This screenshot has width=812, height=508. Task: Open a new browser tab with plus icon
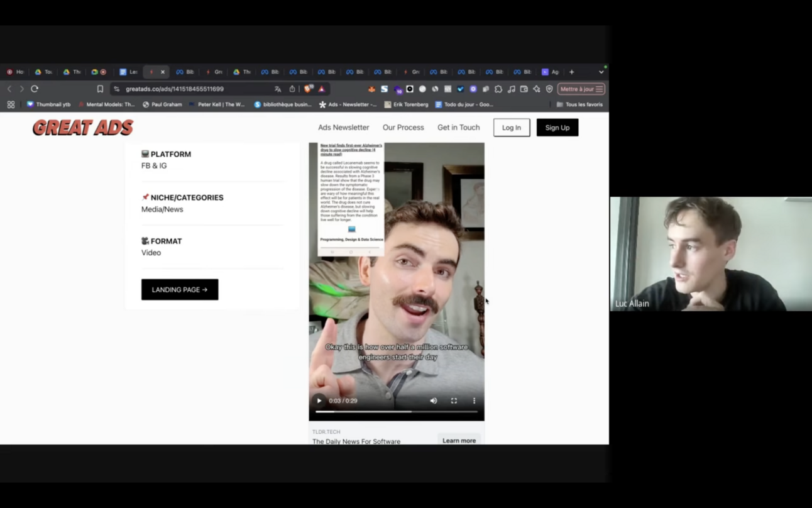pyautogui.click(x=571, y=72)
